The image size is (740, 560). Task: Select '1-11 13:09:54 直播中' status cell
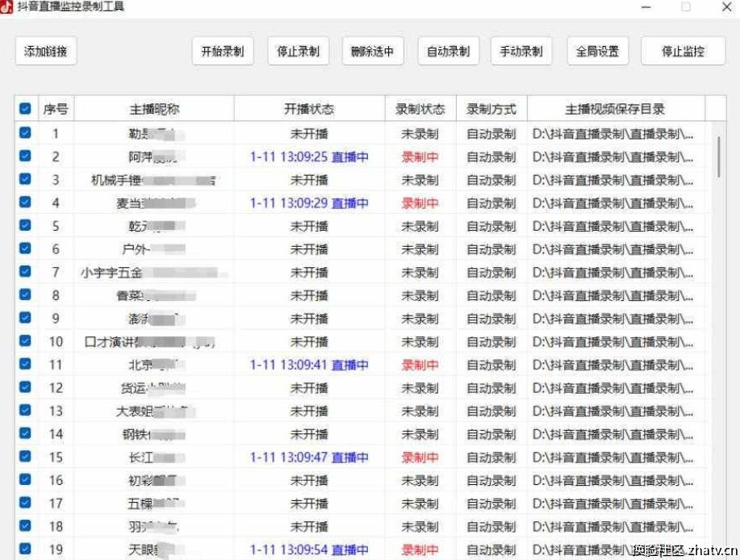coord(309,550)
